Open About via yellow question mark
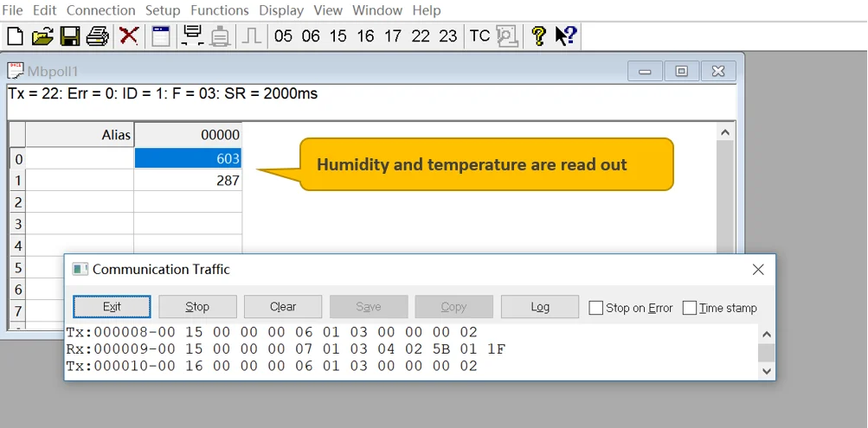868x428 pixels. click(538, 36)
